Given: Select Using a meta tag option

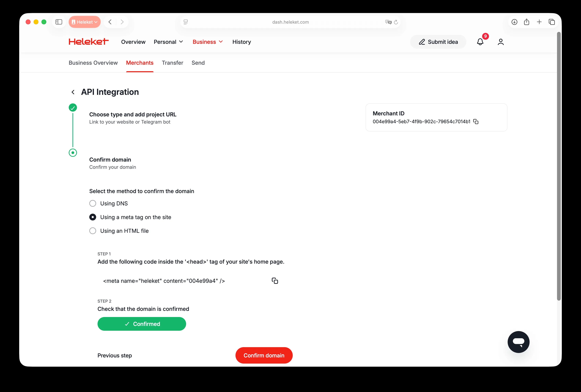Looking at the screenshot, I should tap(93, 217).
